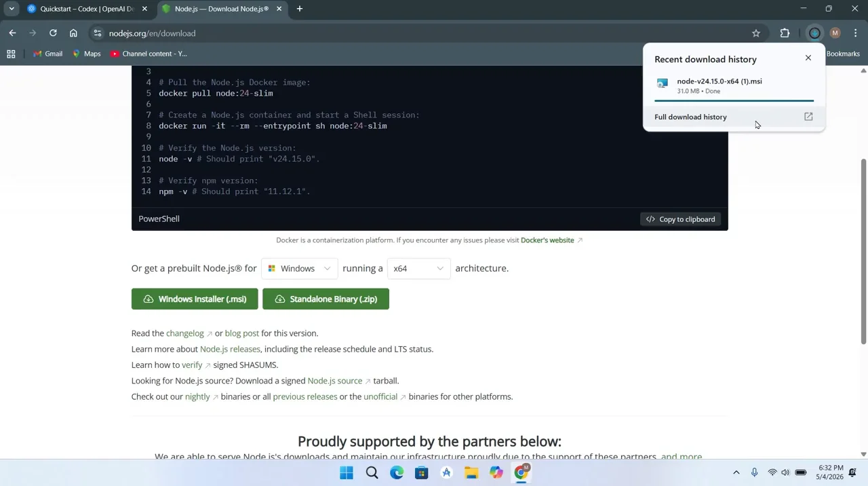Switch to Chrome in the taskbar
Screen dimensions: 868x486
(x=521, y=473)
